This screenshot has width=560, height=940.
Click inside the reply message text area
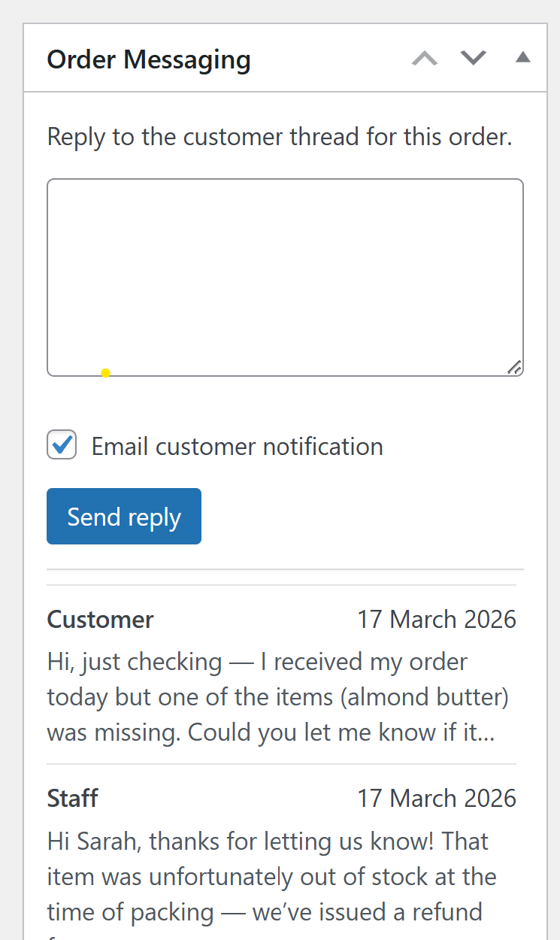tap(285, 277)
